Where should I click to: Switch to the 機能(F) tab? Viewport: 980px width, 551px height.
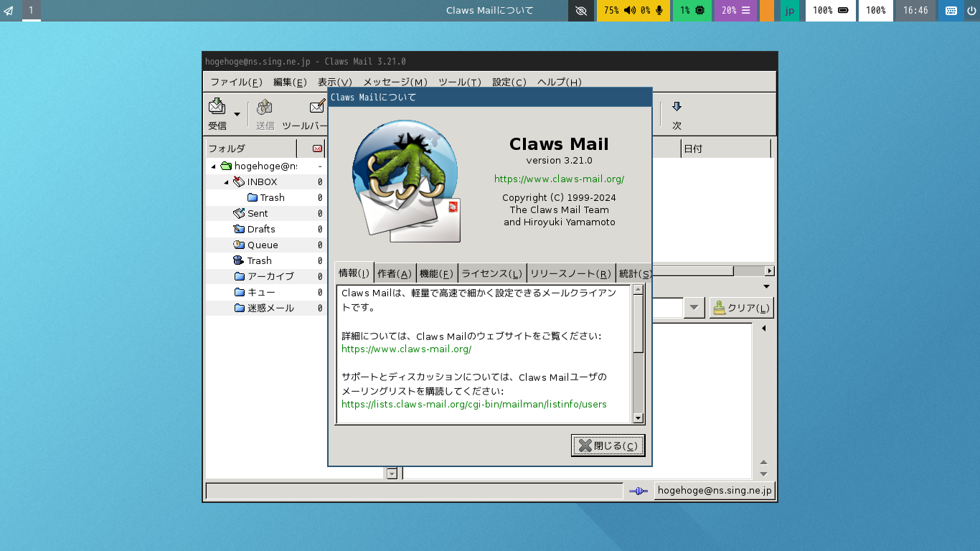(436, 273)
